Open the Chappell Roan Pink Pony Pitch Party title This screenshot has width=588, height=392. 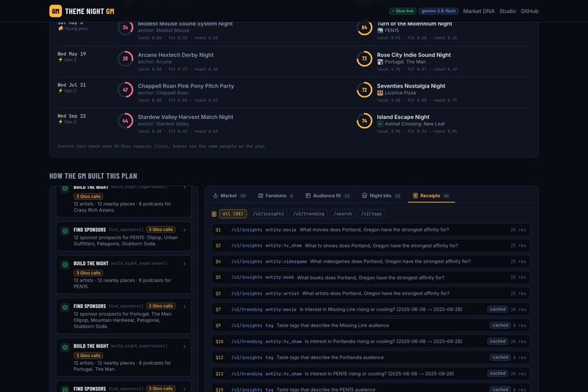coord(185,86)
